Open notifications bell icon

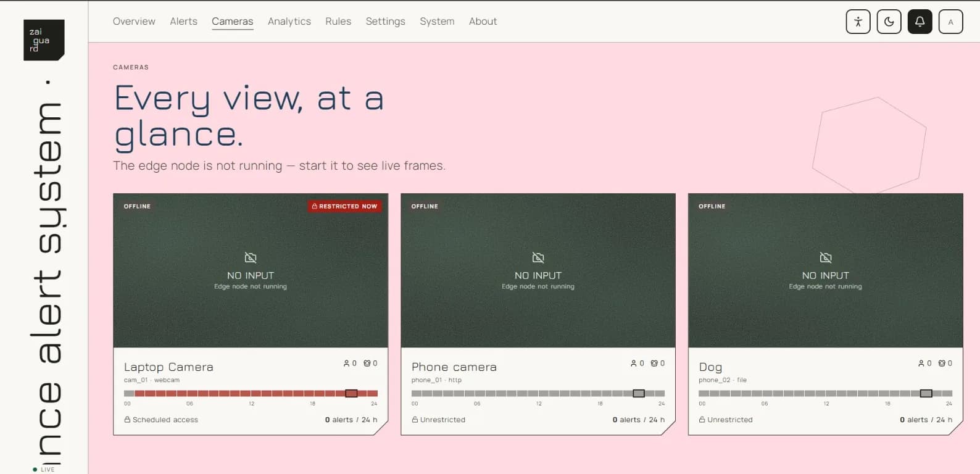click(x=920, y=22)
